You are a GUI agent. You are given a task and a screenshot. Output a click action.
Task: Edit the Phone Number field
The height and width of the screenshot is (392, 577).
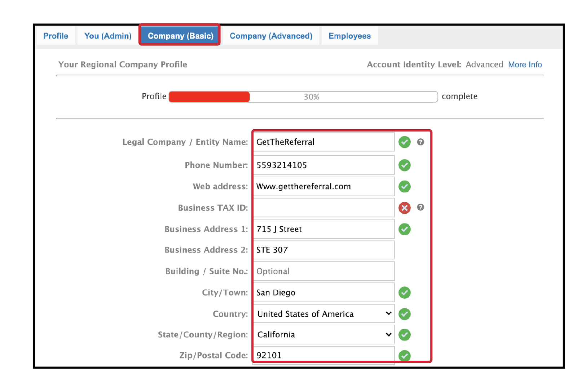point(324,165)
